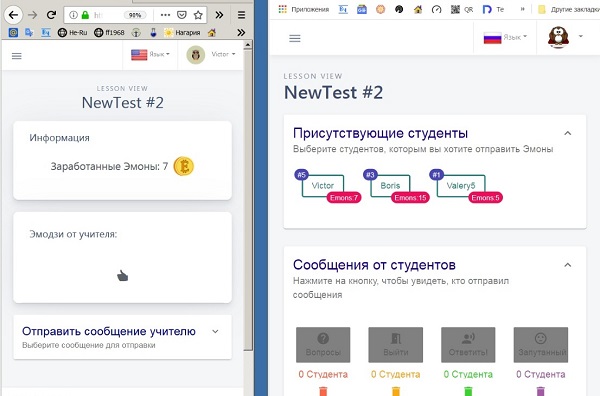
Task: Open the hamburger menu in the student view
Action: click(16, 56)
